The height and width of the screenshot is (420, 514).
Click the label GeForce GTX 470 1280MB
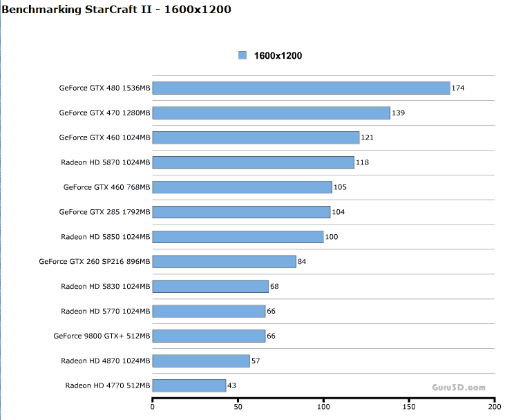pyautogui.click(x=104, y=113)
